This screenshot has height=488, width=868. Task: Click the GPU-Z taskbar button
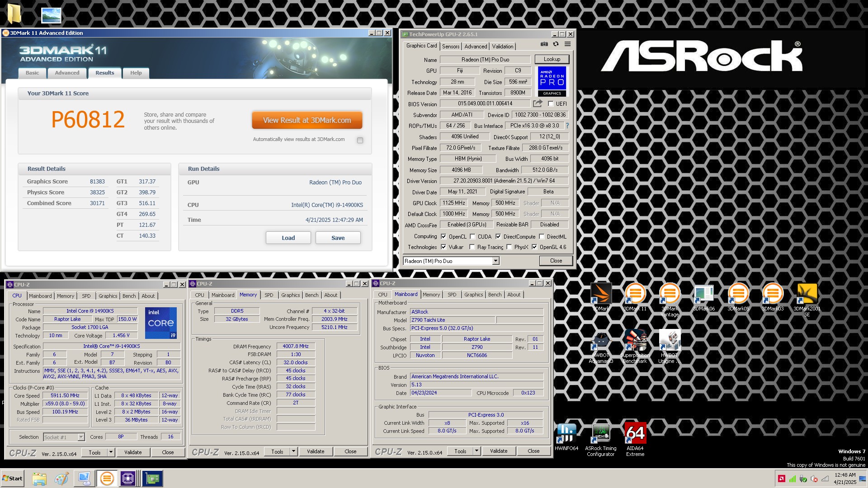coord(152,478)
